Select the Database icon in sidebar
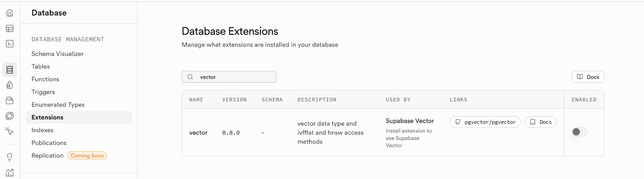644x179 pixels. coord(10,70)
